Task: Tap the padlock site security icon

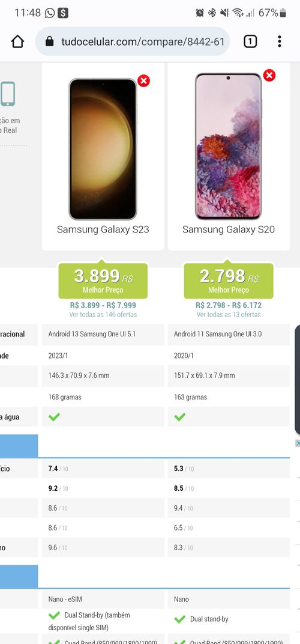Action: [x=50, y=41]
